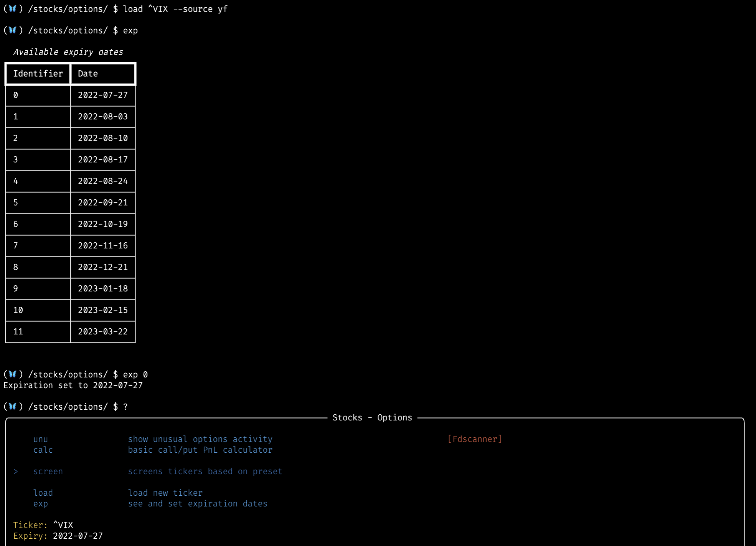Click the butterfly icon next to the ? prompt
Screen dimensions: 756x546
pos(13,407)
